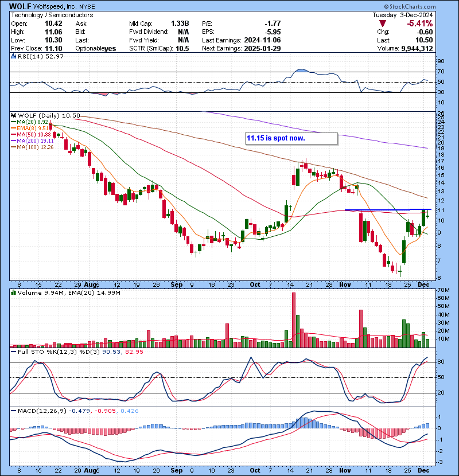Screen dimensions: 459x476
Task: Click the Volume 9.94M, EMA(20) 14.99M label
Action: coord(69,293)
